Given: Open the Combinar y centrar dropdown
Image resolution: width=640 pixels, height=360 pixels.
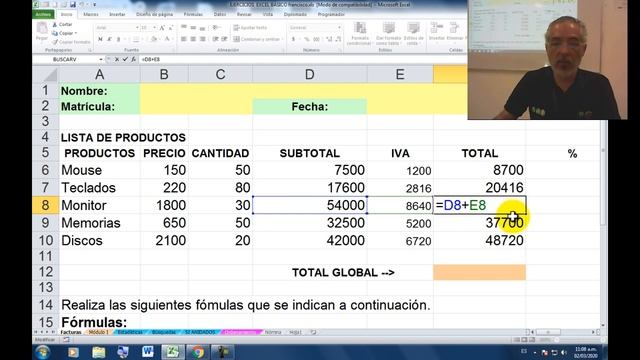Looking at the screenshot, I should point(282,39).
